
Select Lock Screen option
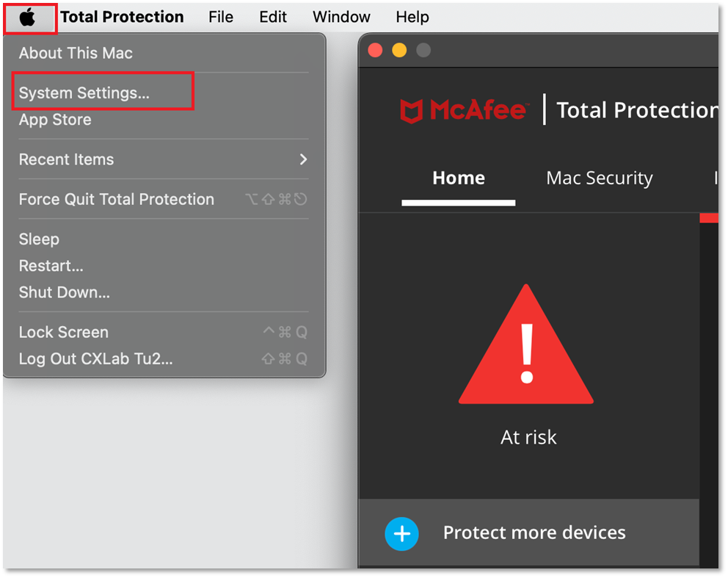(x=64, y=332)
